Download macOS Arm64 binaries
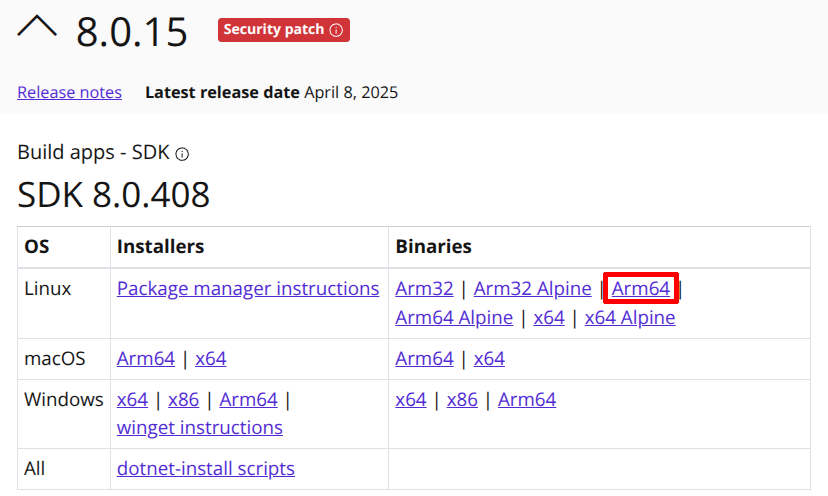Viewport: 828px width, 496px height. 424,359
